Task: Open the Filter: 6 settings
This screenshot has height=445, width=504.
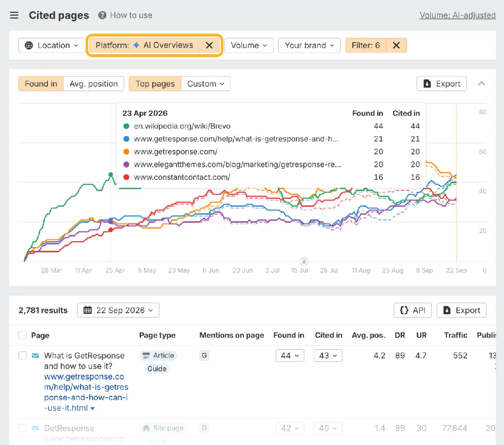Action: pyautogui.click(x=366, y=45)
